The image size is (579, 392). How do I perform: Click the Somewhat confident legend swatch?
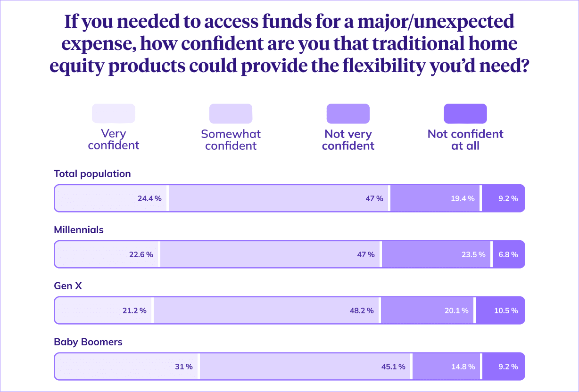[231, 114]
